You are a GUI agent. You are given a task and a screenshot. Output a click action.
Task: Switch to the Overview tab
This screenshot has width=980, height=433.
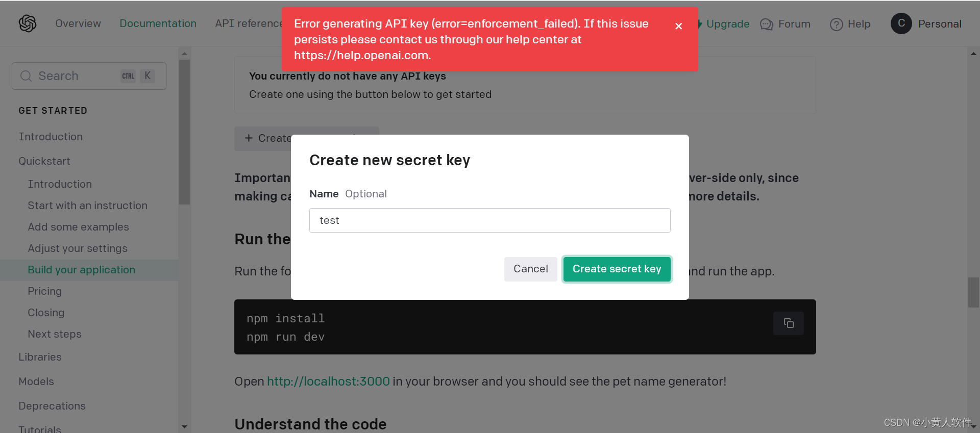tap(78, 23)
